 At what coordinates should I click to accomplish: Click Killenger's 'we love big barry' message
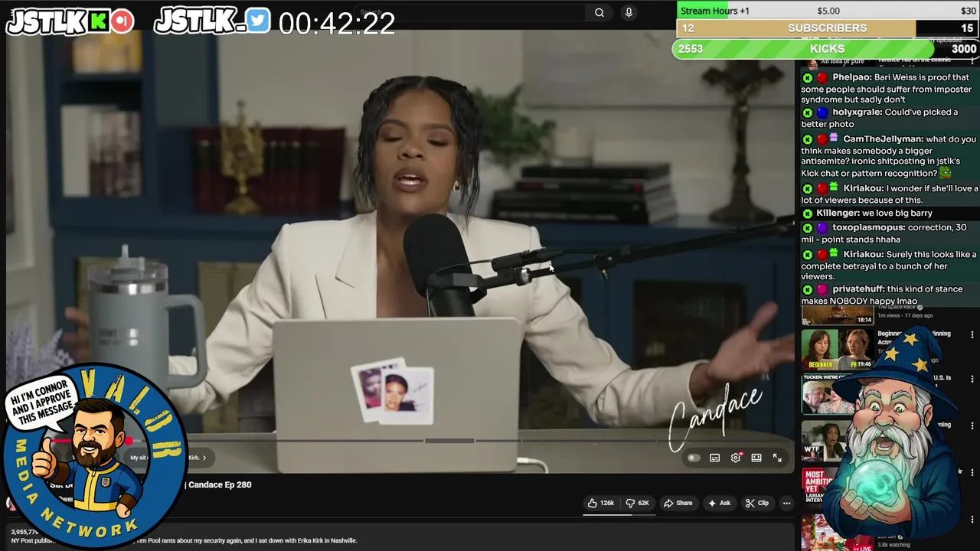tap(888, 214)
